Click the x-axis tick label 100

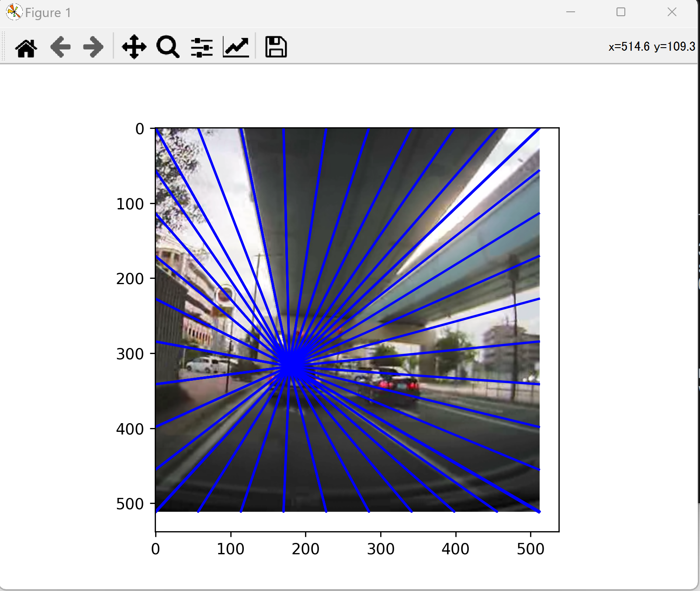[x=230, y=549]
